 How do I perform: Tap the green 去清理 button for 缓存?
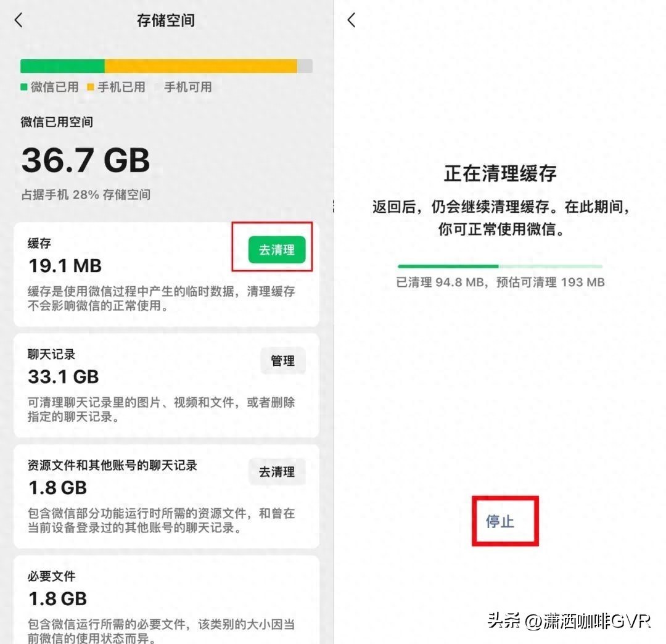click(276, 250)
